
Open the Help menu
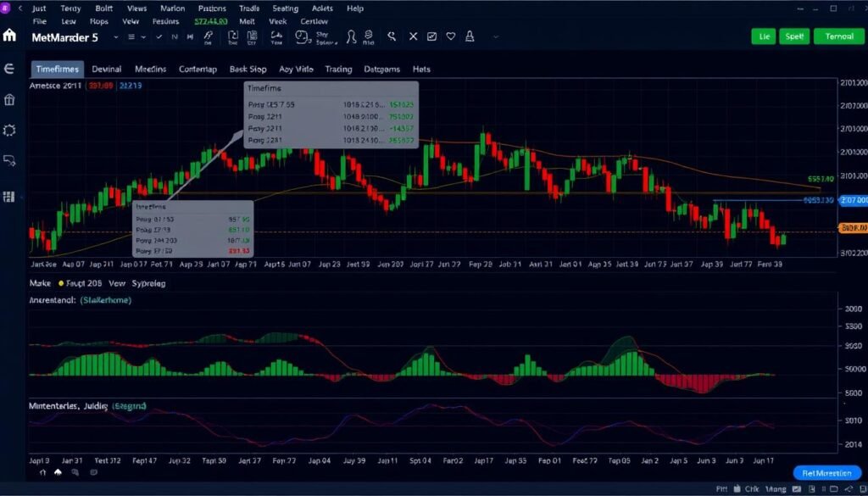coord(355,8)
